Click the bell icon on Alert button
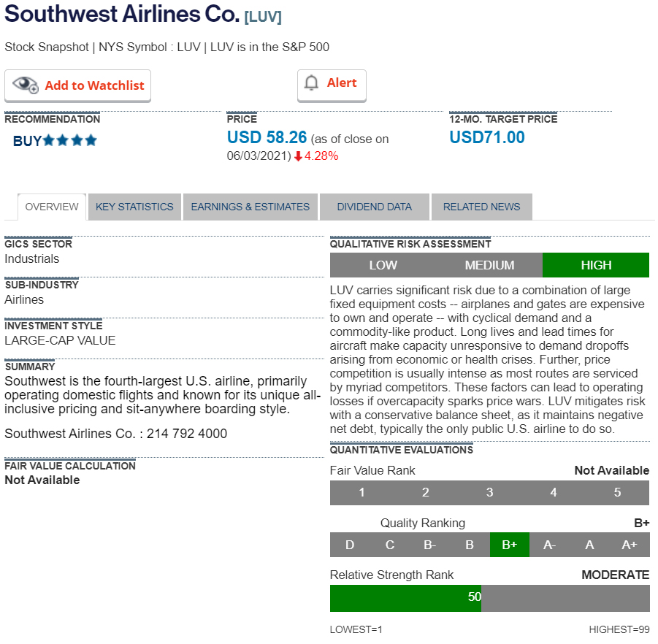 (312, 83)
